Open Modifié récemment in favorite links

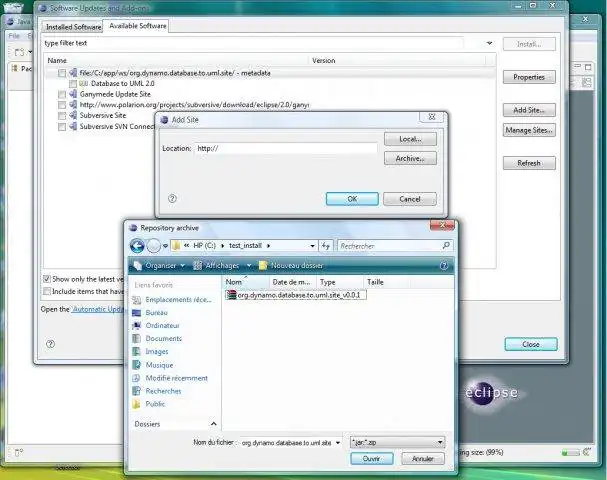coord(170,378)
